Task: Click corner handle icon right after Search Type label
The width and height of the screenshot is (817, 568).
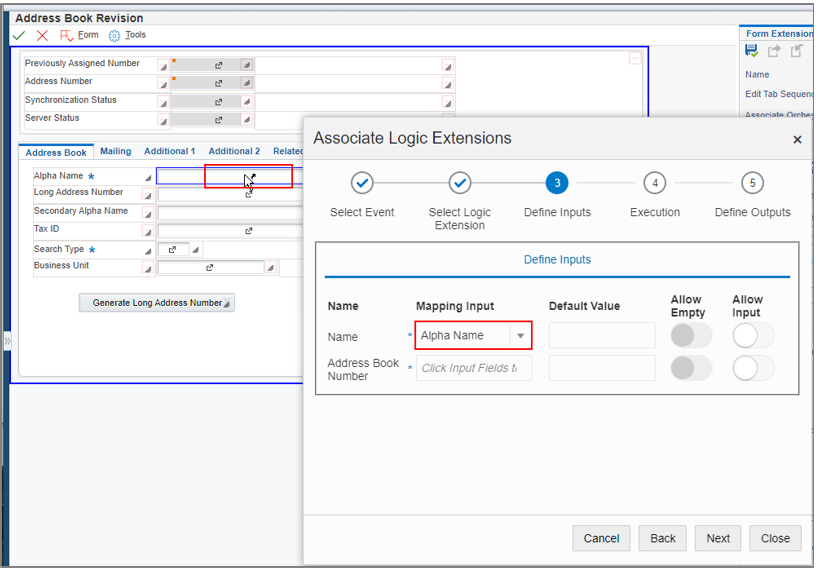Action: (x=148, y=251)
